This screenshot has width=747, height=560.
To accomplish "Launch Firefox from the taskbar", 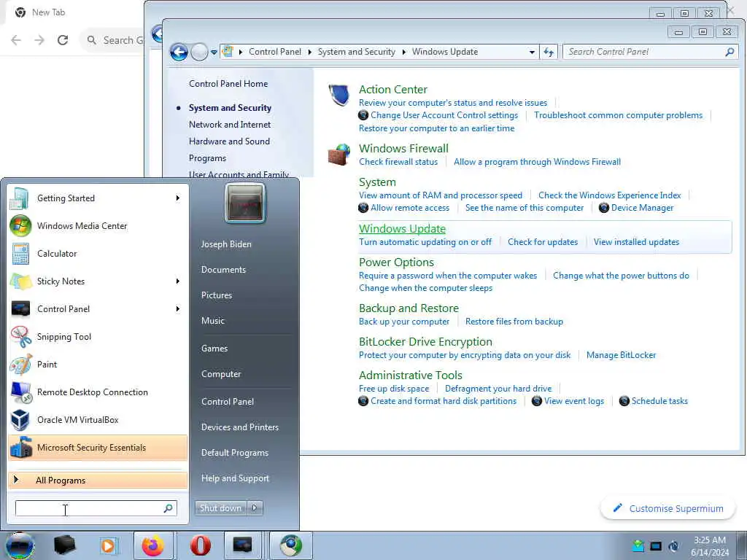I will click(x=152, y=545).
